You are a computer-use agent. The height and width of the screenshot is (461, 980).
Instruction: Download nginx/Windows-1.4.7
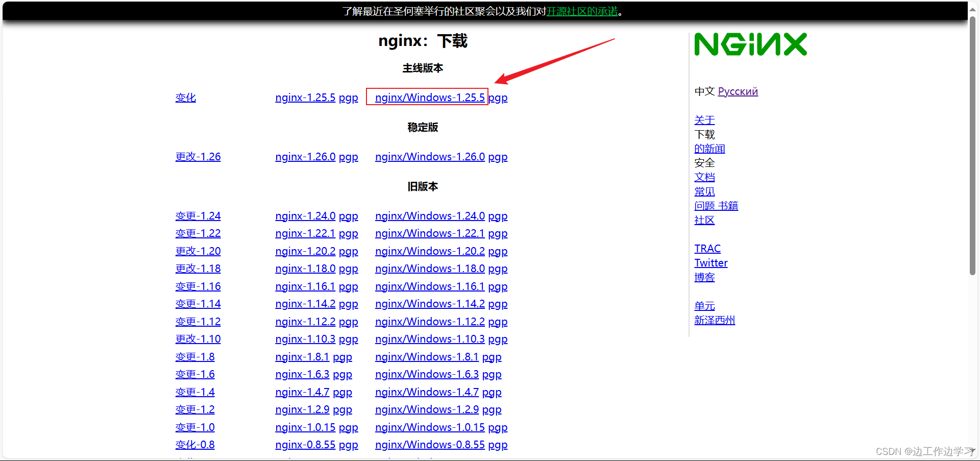(x=427, y=392)
